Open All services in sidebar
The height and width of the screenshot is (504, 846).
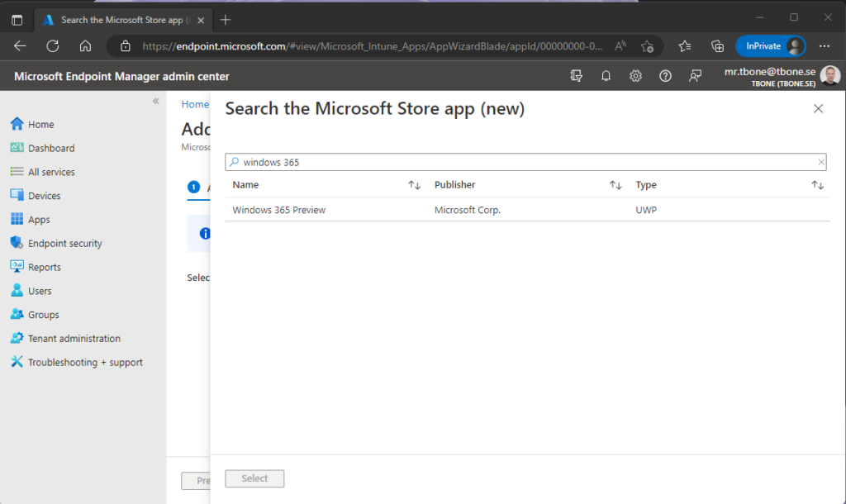pos(43,172)
